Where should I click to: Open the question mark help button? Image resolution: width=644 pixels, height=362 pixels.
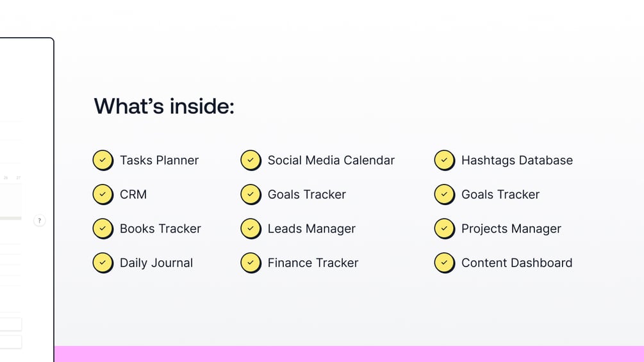pyautogui.click(x=40, y=221)
